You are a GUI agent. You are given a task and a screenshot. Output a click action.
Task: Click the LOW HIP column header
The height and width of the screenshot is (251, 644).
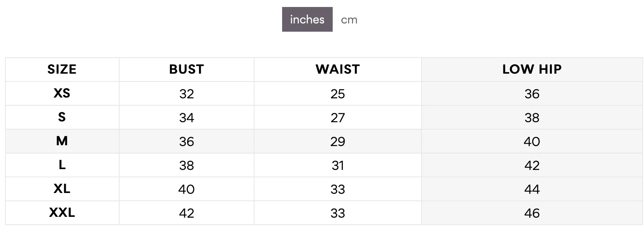[532, 69]
